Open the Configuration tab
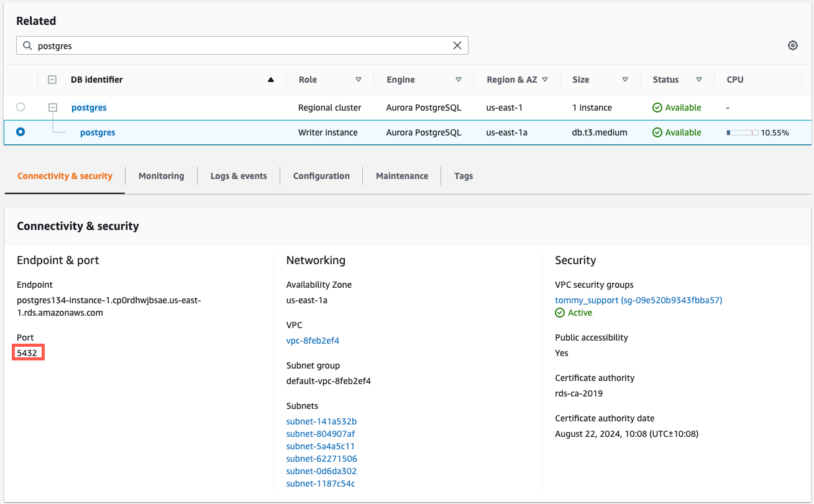 point(321,176)
